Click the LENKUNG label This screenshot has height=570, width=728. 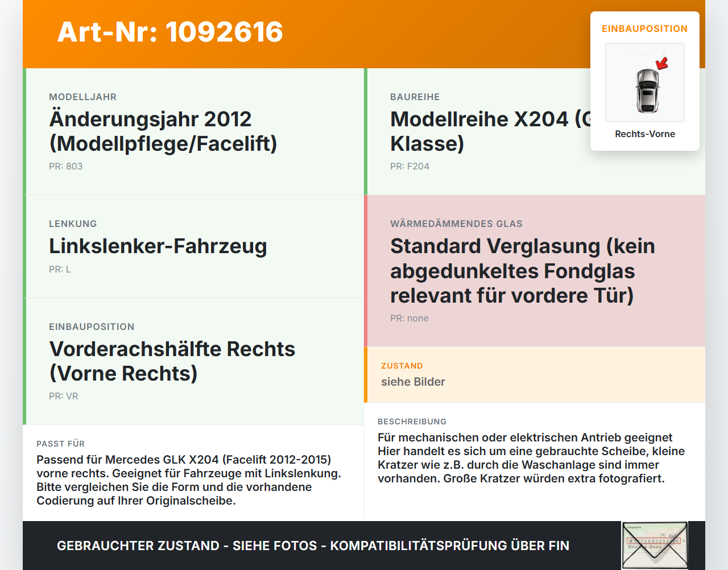click(73, 224)
